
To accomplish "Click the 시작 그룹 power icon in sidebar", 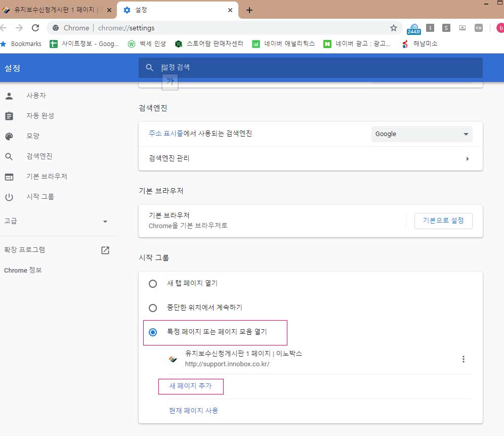I will (x=9, y=197).
